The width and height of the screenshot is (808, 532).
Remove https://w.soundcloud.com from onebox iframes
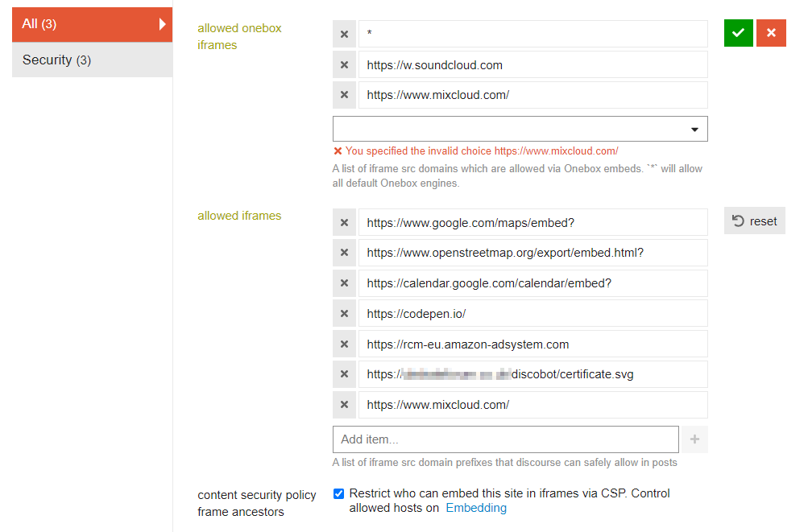[344, 65]
